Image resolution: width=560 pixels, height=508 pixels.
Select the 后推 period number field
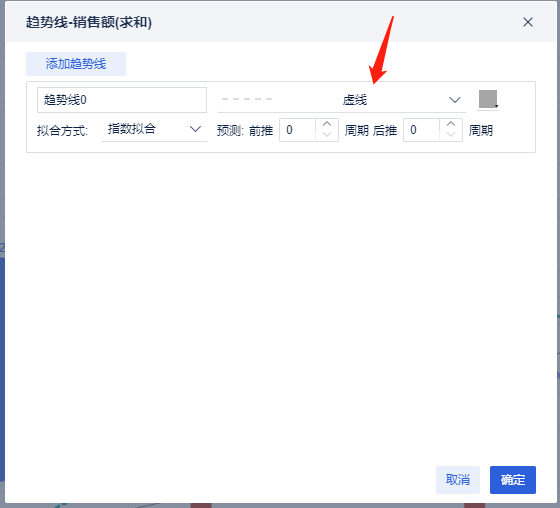pos(421,130)
